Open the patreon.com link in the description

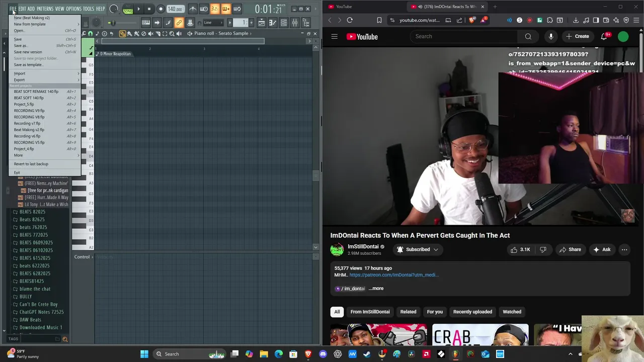tap(394, 275)
